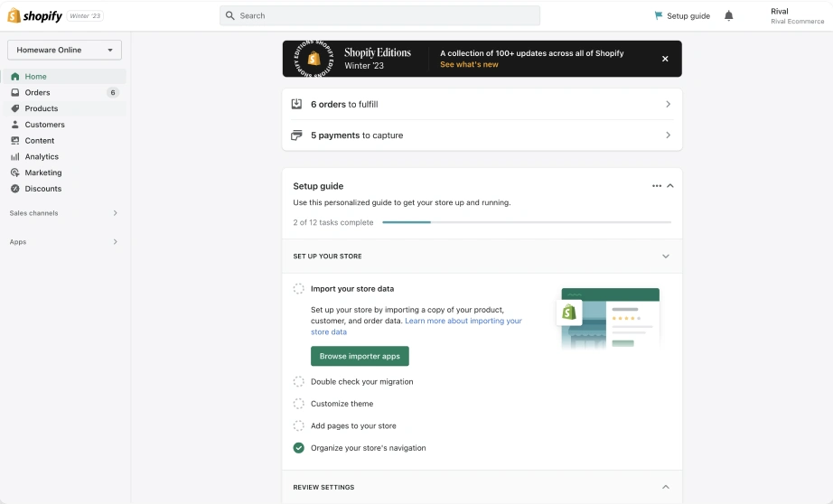Click Customize theme task text
Image resolution: width=833 pixels, height=504 pixels.
pyautogui.click(x=342, y=404)
